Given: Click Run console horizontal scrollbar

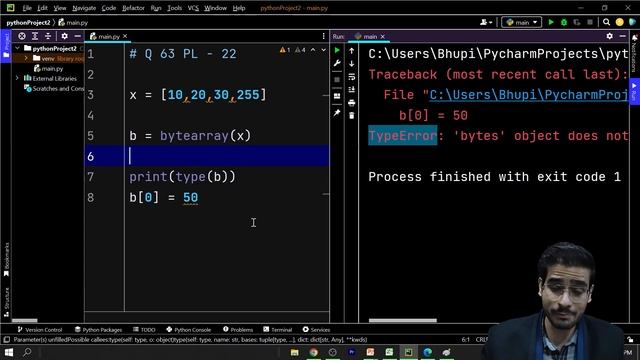Looking at the screenshot, I should click(x=402, y=320).
